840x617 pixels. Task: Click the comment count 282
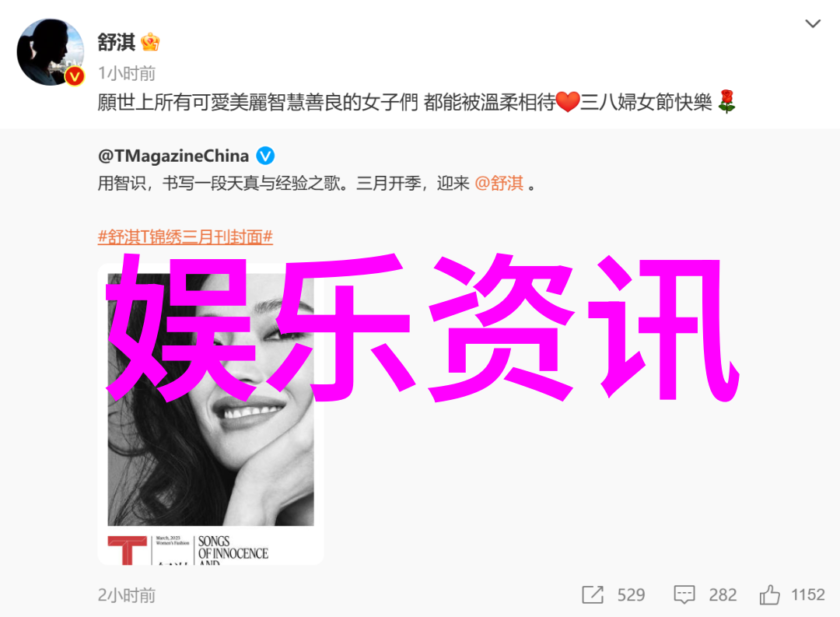(723, 594)
